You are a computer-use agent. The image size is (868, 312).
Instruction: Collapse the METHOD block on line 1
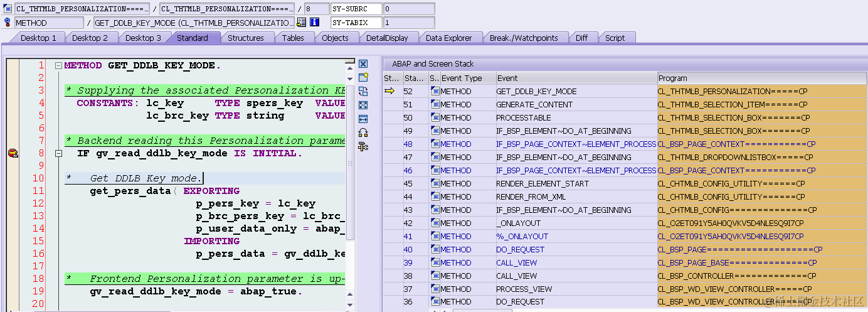pos(58,65)
